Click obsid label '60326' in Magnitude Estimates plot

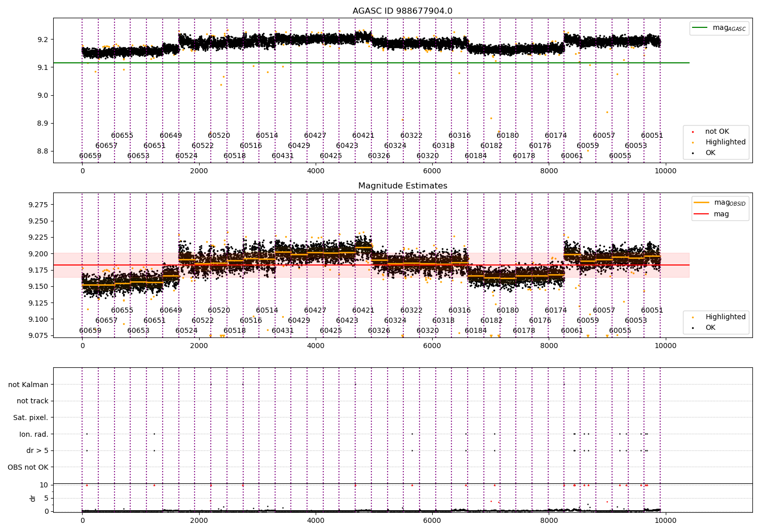(x=379, y=331)
